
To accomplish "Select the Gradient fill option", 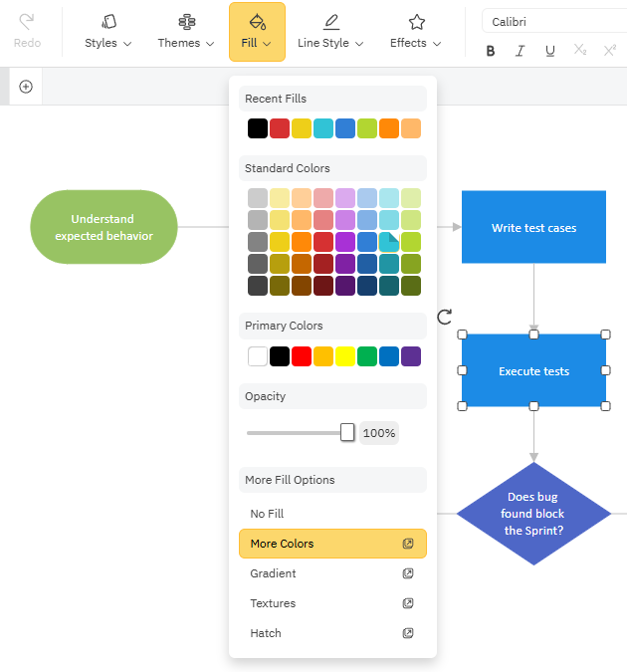I will (x=273, y=573).
